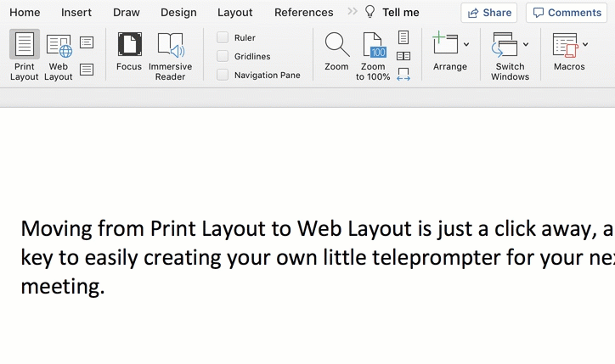Toggle the Gridlines checkbox
This screenshot has height=364, width=615.
coord(223,56)
